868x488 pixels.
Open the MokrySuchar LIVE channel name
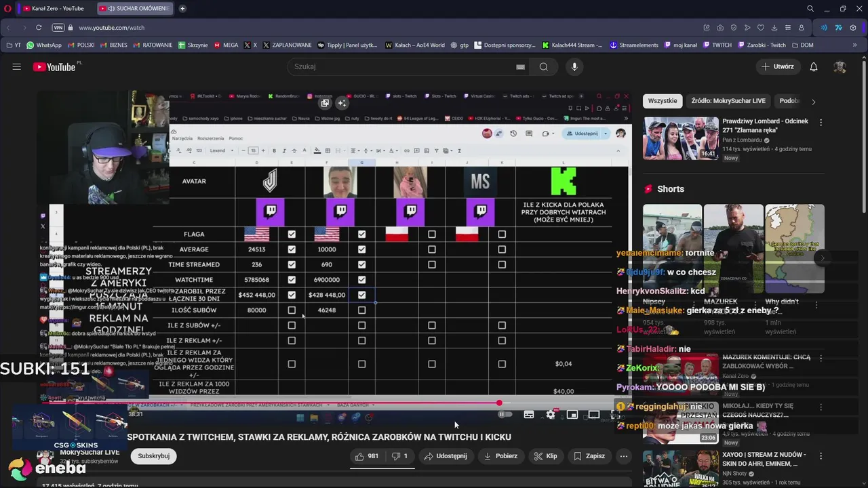tap(90, 452)
